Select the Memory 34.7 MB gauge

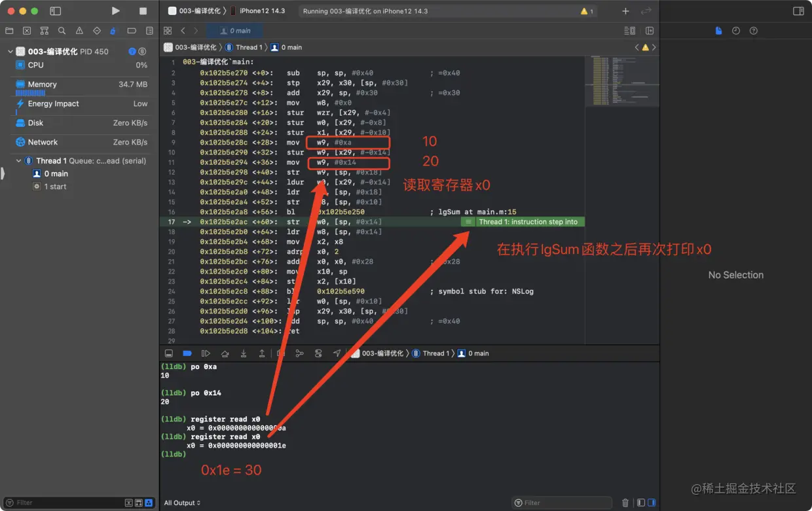[82, 86]
